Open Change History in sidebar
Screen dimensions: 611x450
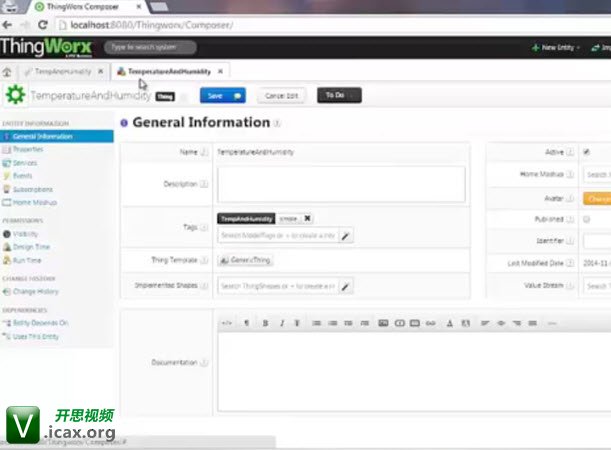[x=35, y=292]
